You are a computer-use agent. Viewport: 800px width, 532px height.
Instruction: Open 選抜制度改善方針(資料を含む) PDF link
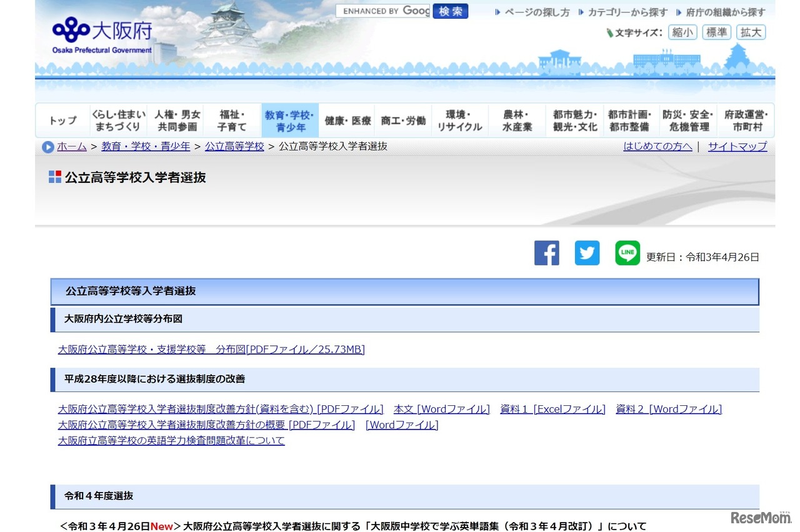[221, 410]
